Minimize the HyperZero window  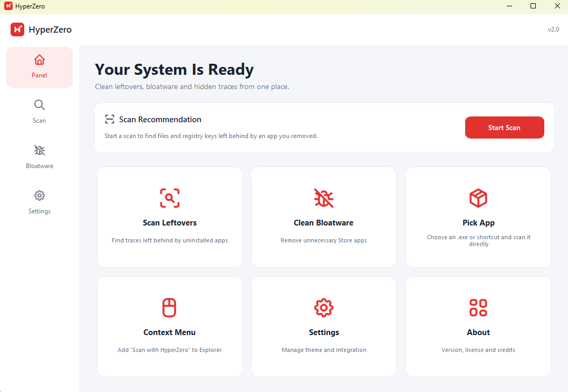tap(509, 6)
